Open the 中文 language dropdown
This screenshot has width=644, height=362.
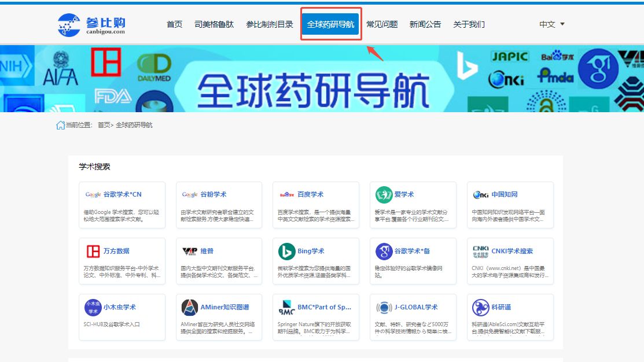[551, 24]
